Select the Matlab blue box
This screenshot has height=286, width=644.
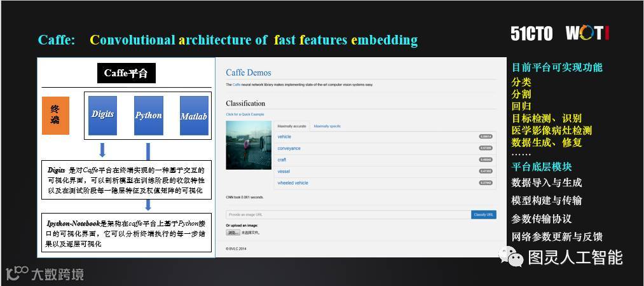pos(194,115)
